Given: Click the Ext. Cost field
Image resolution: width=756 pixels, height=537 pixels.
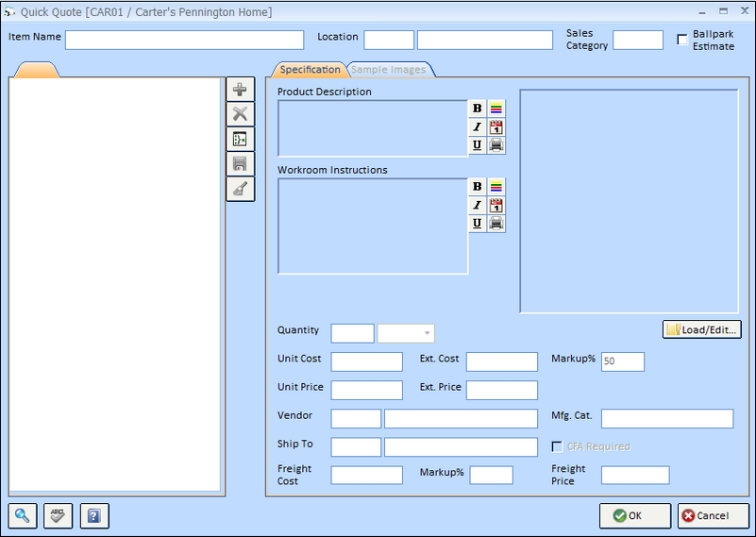Looking at the screenshot, I should pyautogui.click(x=502, y=361).
